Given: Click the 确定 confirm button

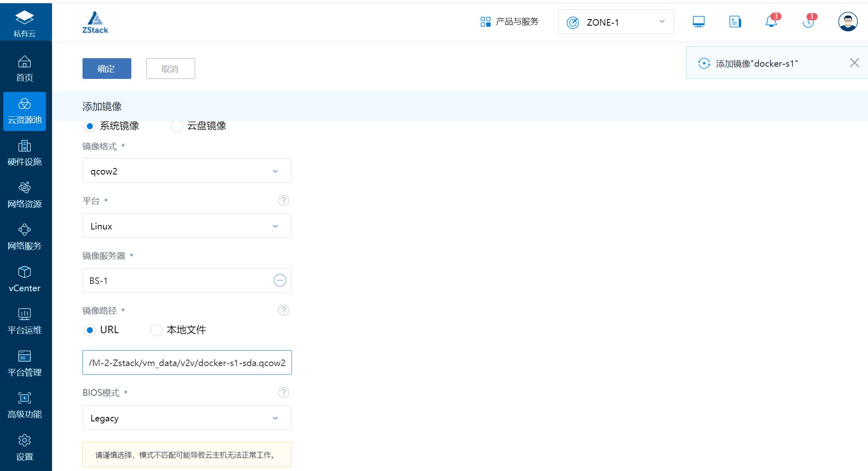Looking at the screenshot, I should (107, 68).
